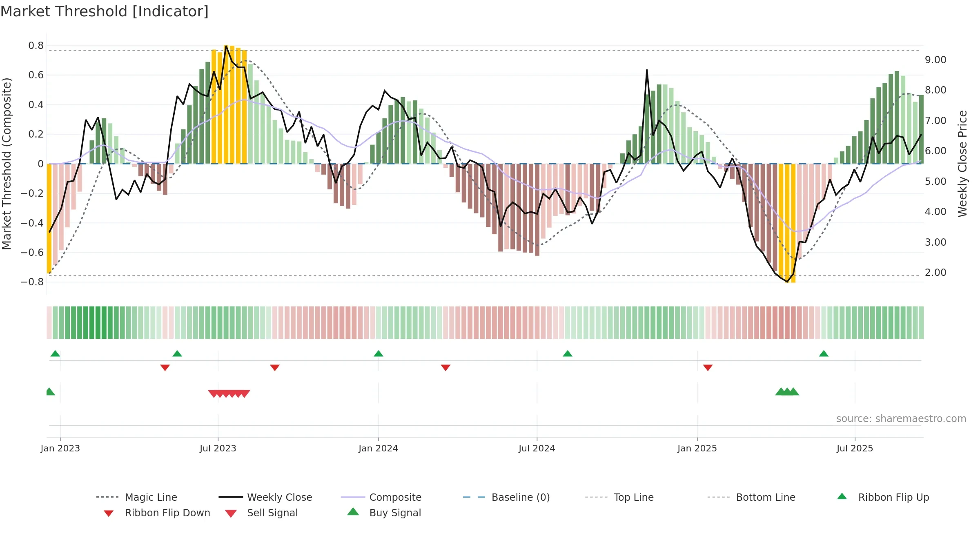Toggle the Buy Signal legend entry
980x551 pixels.
(384, 513)
